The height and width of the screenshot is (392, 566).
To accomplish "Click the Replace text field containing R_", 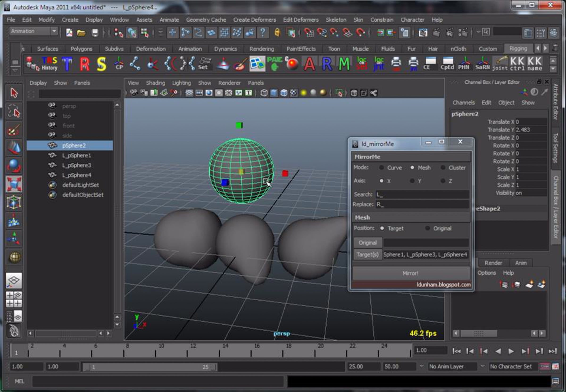I will click(x=422, y=204).
